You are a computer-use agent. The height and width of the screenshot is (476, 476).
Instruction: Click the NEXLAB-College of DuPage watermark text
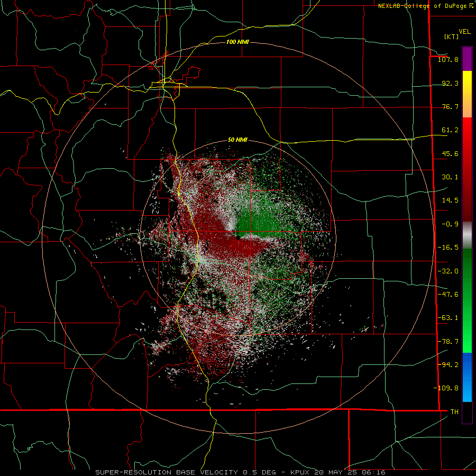426,6
